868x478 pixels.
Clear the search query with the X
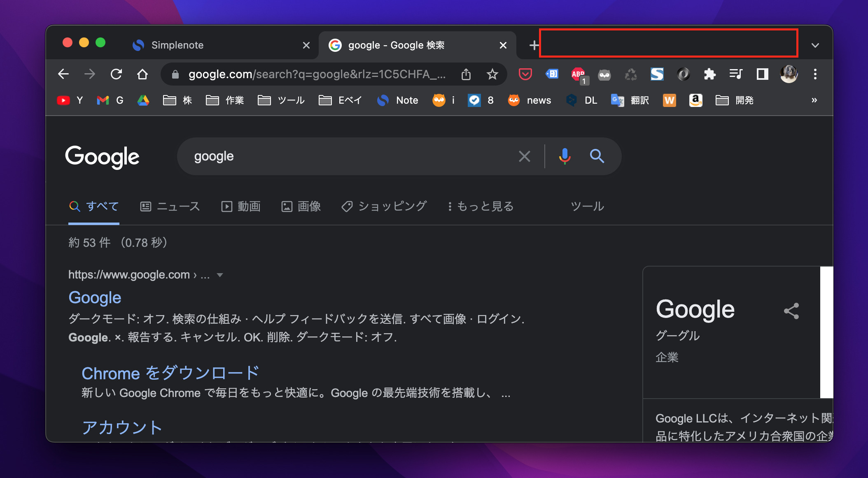(x=524, y=156)
